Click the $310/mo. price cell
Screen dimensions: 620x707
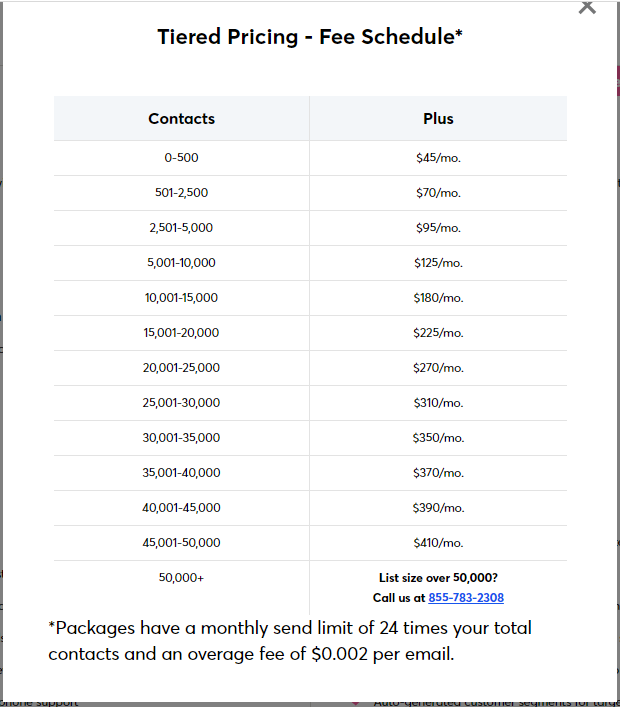point(438,403)
